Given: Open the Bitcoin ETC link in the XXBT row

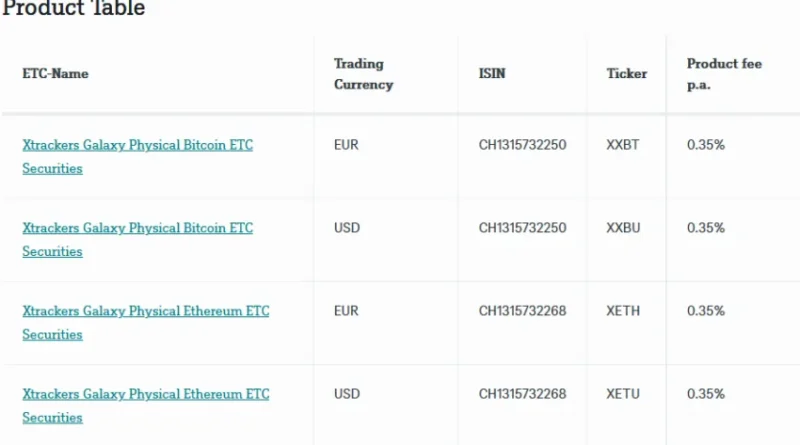Looking at the screenshot, I should [x=137, y=145].
